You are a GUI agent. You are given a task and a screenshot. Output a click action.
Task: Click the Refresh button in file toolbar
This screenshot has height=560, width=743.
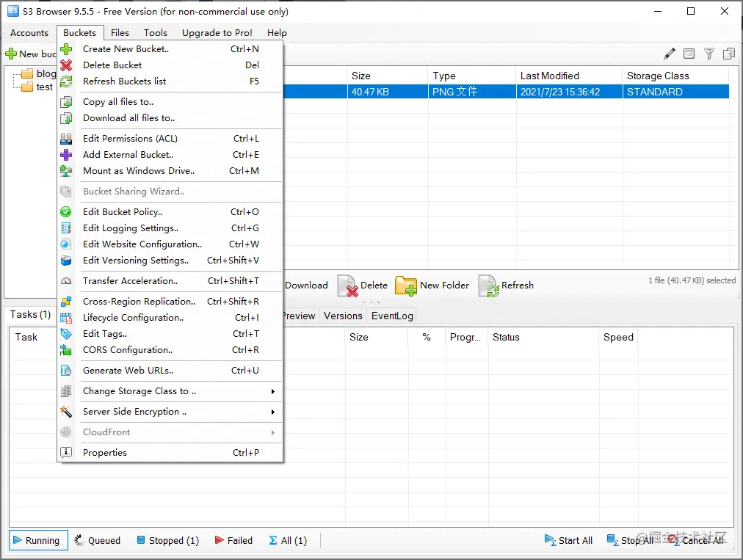(x=506, y=286)
